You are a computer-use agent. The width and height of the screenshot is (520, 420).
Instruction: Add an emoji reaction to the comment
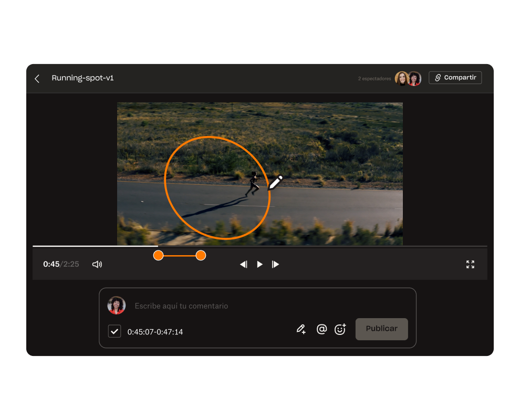pyautogui.click(x=340, y=329)
